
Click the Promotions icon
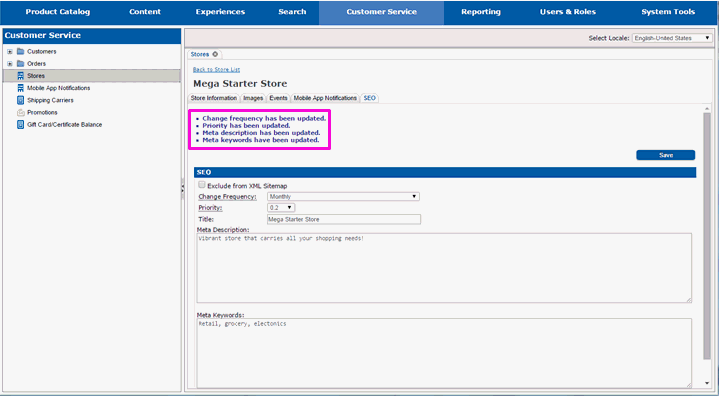[20, 112]
